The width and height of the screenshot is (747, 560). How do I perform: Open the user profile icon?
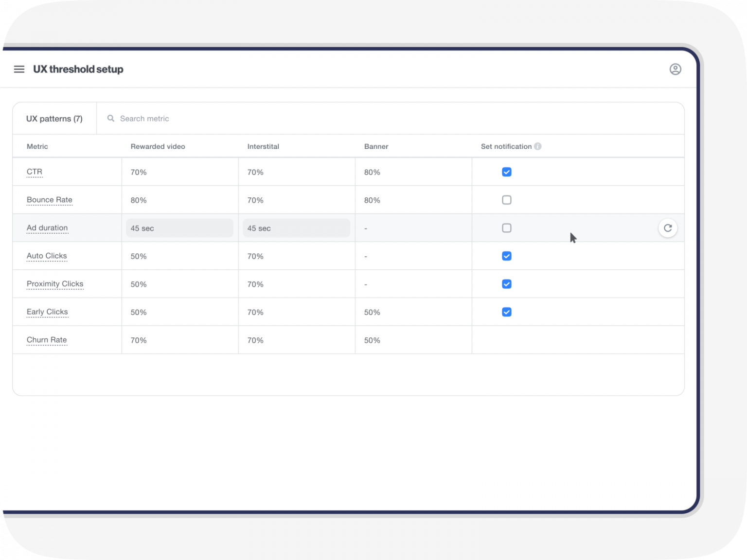coord(675,69)
